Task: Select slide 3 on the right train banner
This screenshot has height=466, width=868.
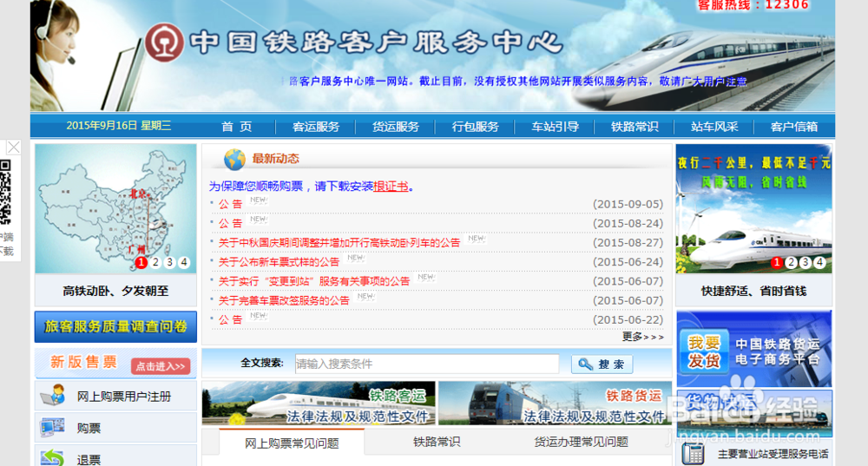Action: [806, 262]
